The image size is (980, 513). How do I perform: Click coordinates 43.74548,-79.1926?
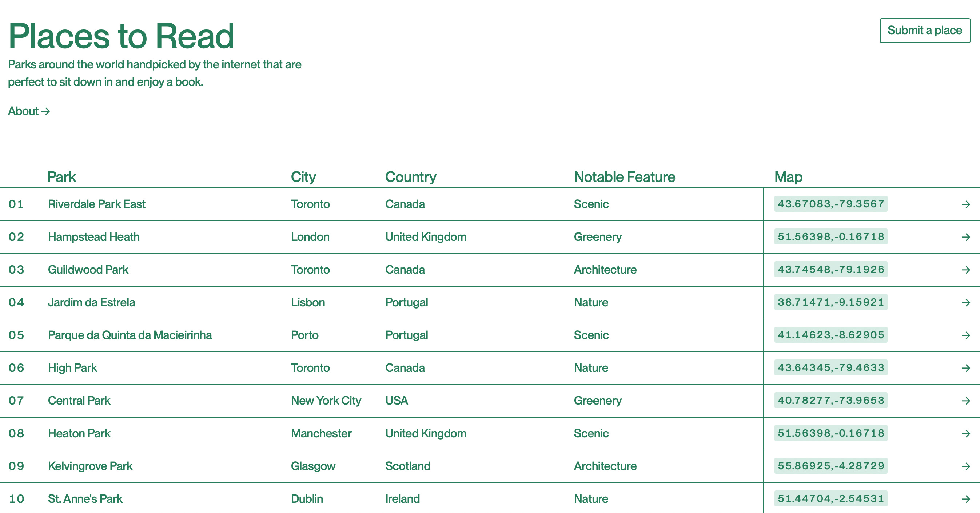coord(831,270)
